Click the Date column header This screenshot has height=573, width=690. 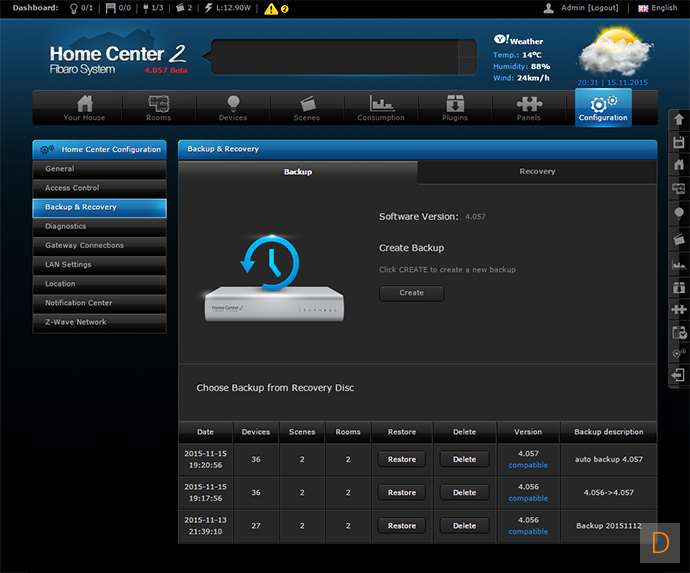[206, 432]
